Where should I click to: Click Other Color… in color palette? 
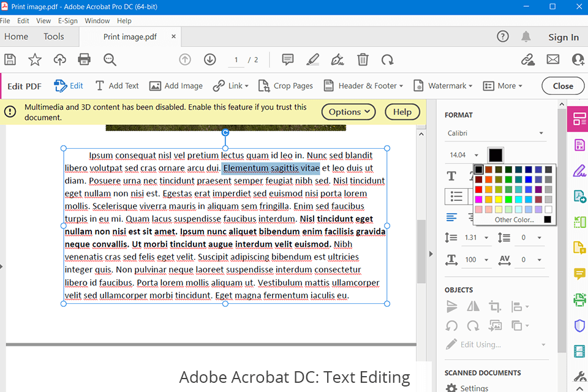pos(514,219)
